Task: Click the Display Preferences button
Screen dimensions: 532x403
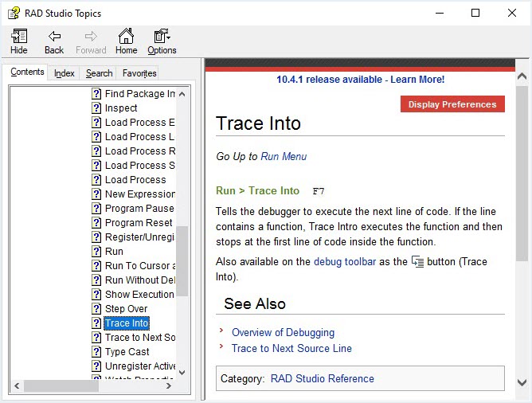Action: point(452,104)
